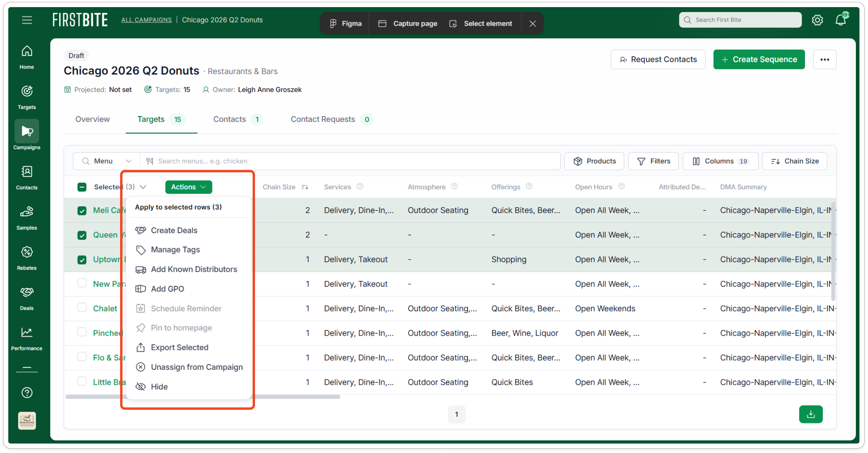Open the Chain Size sort dropdown
Image resolution: width=868 pixels, height=453 pixels.
[795, 161]
